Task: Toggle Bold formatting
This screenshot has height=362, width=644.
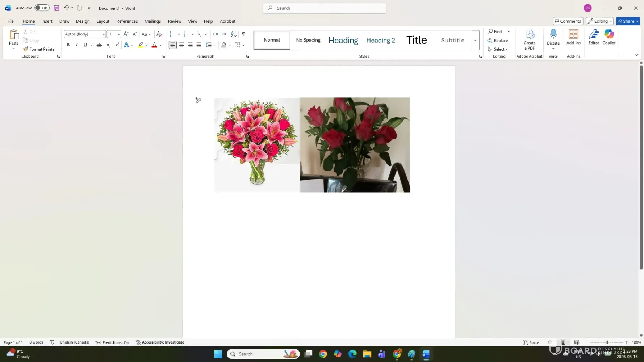Action: 68,45
